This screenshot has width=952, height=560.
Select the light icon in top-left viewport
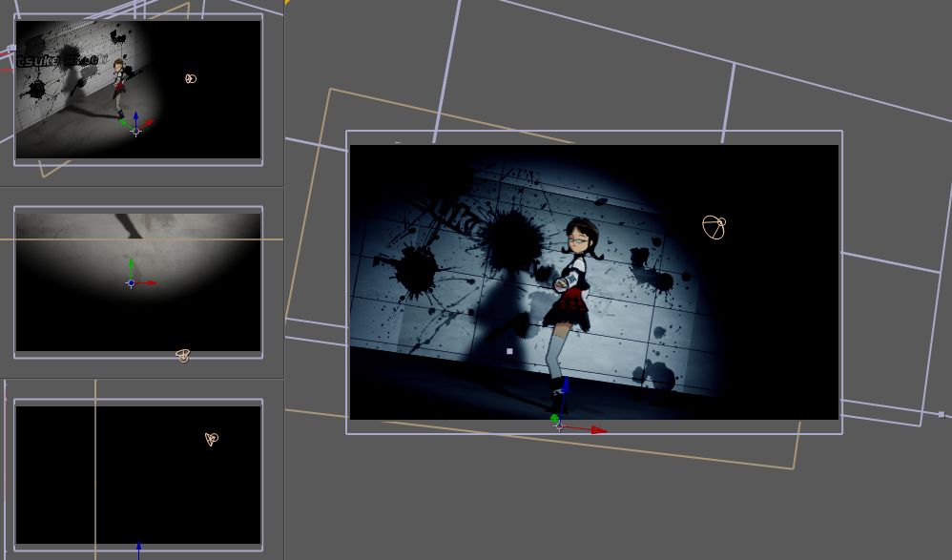(191, 78)
